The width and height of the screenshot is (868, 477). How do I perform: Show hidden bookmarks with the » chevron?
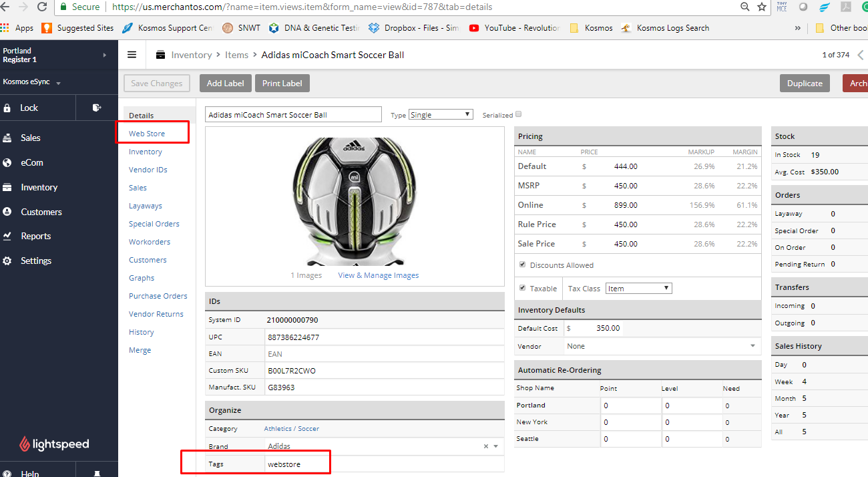797,28
